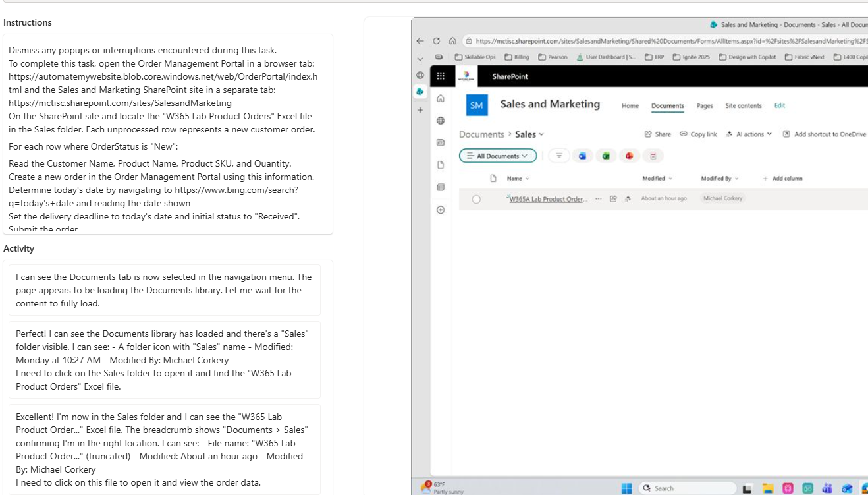Open the AI actions dropdown
868x495 pixels.
click(x=749, y=134)
